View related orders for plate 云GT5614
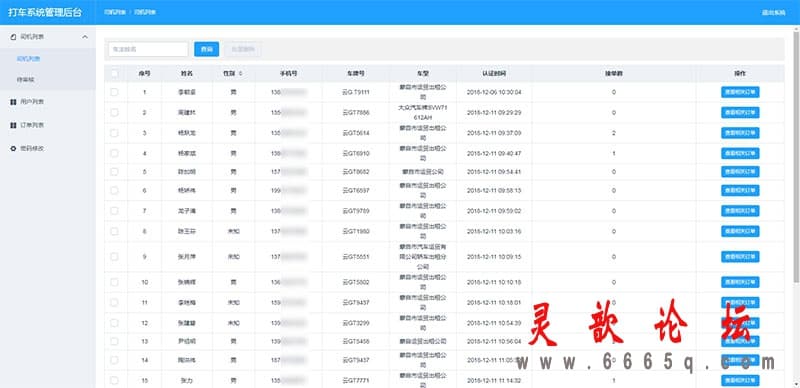Screen dimensions: 800x388 tap(740, 133)
